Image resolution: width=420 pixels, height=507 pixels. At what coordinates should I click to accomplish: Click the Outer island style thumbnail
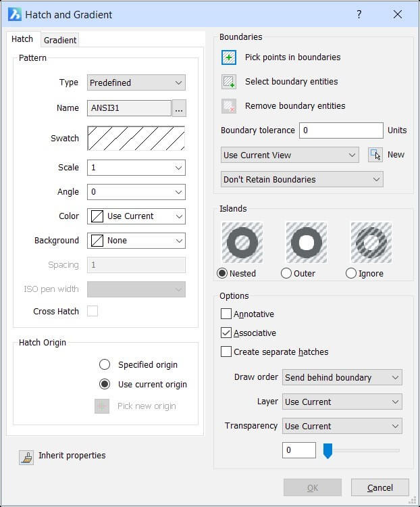pos(307,243)
